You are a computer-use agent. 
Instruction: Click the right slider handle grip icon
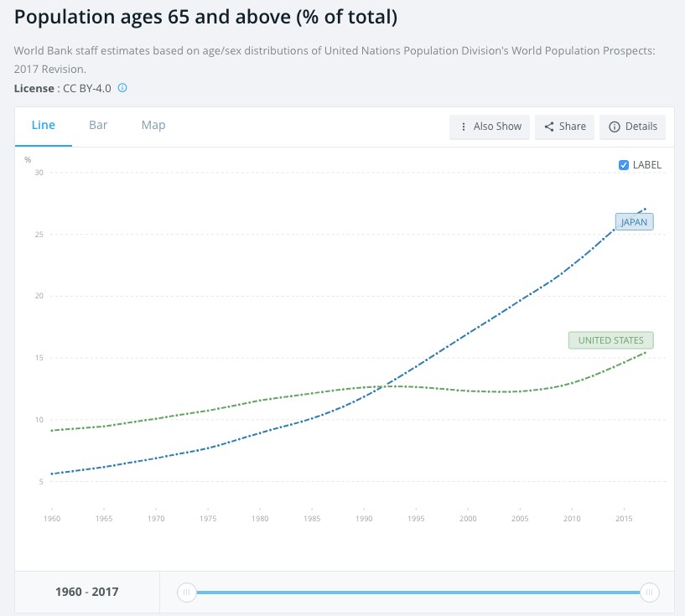[650, 592]
